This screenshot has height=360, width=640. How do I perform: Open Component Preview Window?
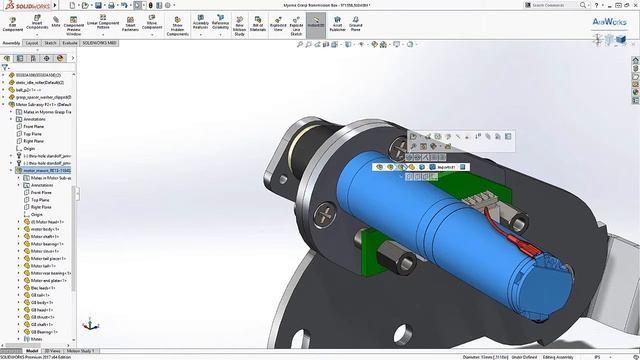click(73, 26)
